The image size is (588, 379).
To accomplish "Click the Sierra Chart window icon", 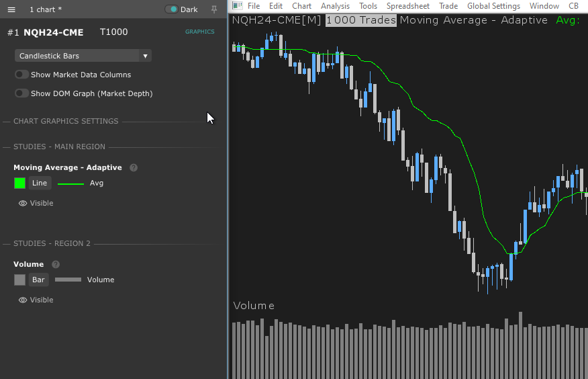I will 237,6.
